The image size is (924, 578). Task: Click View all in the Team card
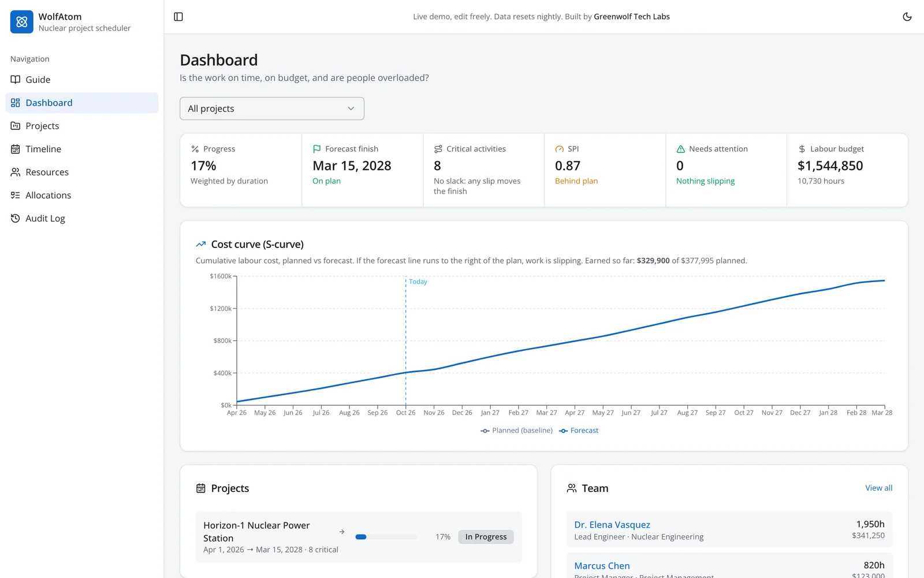pyautogui.click(x=878, y=488)
